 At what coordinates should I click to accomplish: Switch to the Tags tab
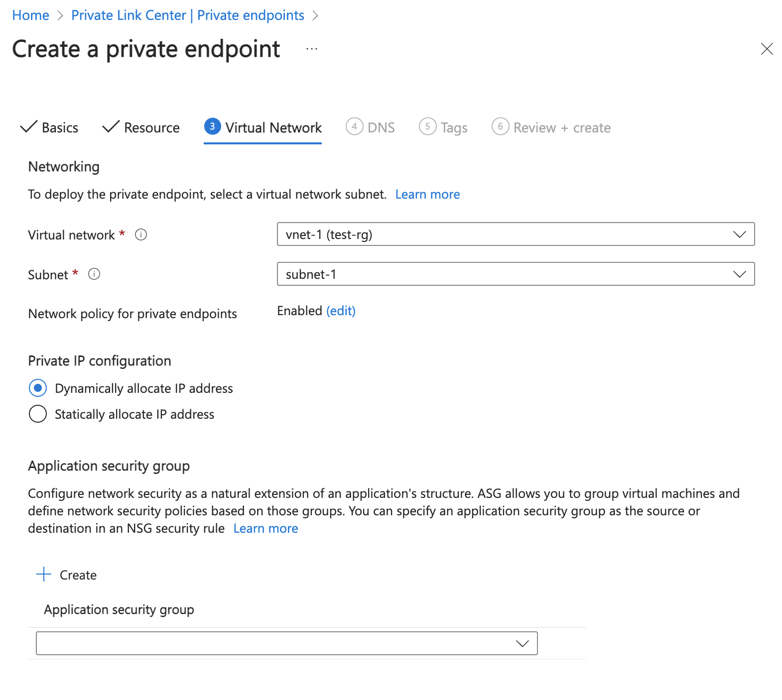tap(453, 127)
